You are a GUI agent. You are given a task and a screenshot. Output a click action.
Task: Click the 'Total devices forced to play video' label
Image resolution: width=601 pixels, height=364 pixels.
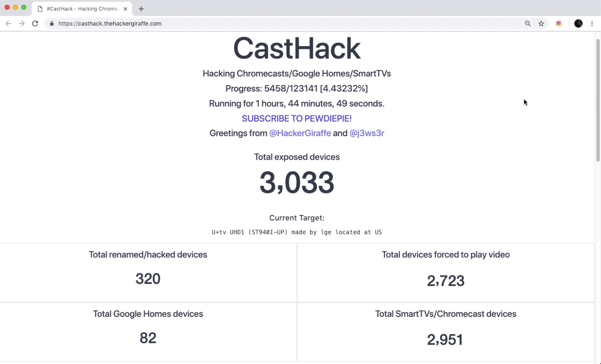coord(446,255)
